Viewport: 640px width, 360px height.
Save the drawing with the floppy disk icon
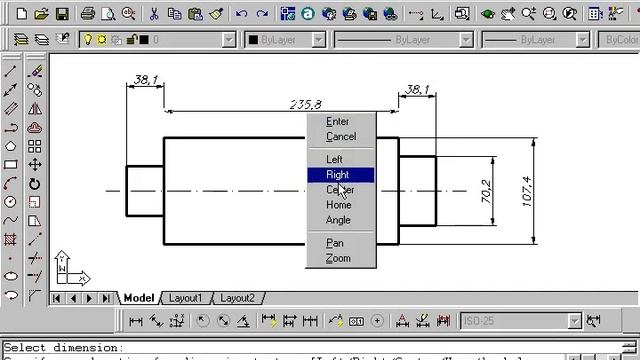62,14
